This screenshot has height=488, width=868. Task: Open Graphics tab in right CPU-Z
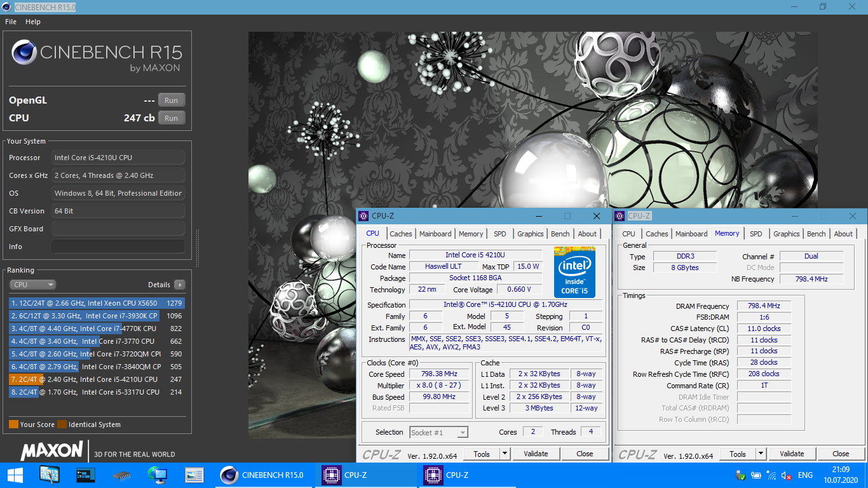pyautogui.click(x=787, y=234)
